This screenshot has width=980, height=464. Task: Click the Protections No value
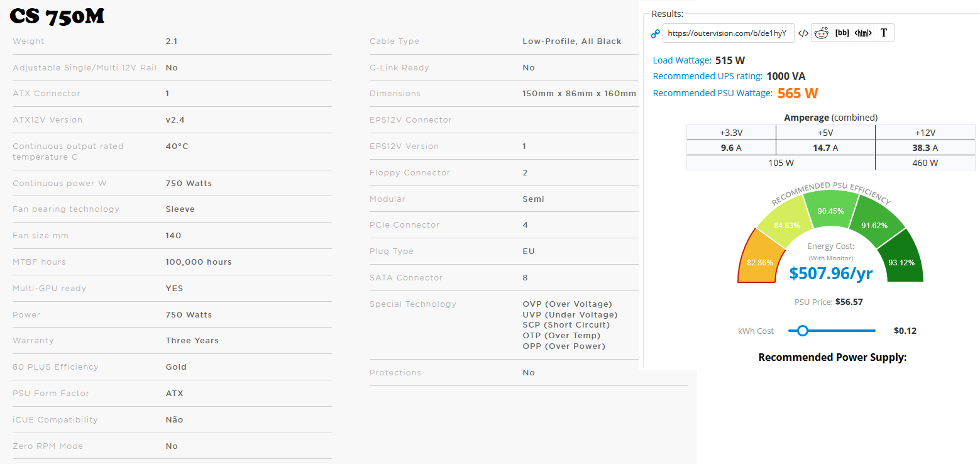(x=529, y=372)
